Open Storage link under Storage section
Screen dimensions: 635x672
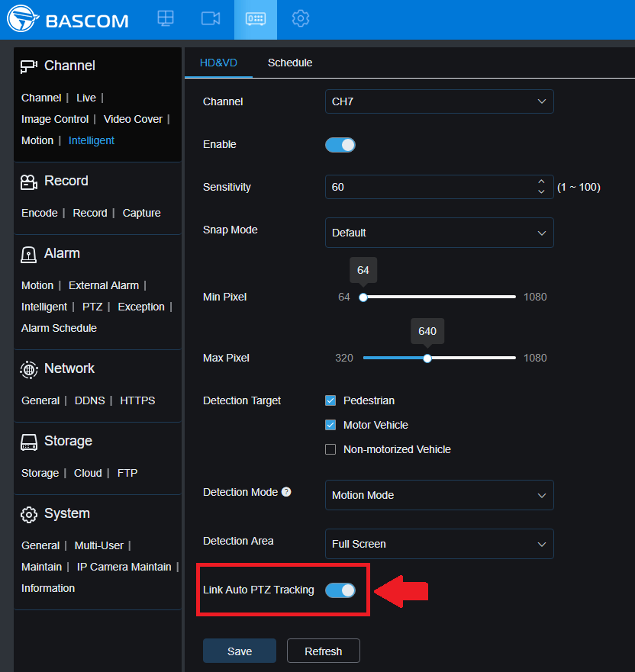(x=40, y=473)
